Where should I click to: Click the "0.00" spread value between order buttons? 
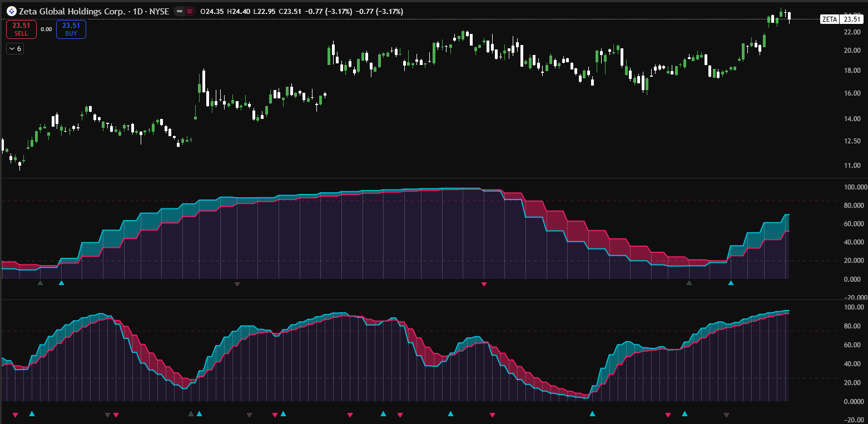point(46,29)
